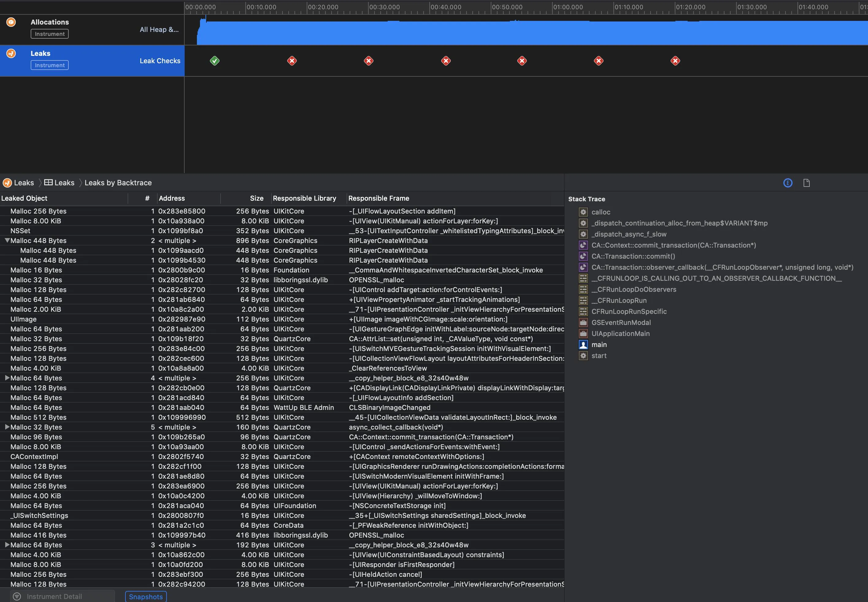The image size is (868, 602).
Task: Click the gear icon beside calloc frame
Action: 583,212
